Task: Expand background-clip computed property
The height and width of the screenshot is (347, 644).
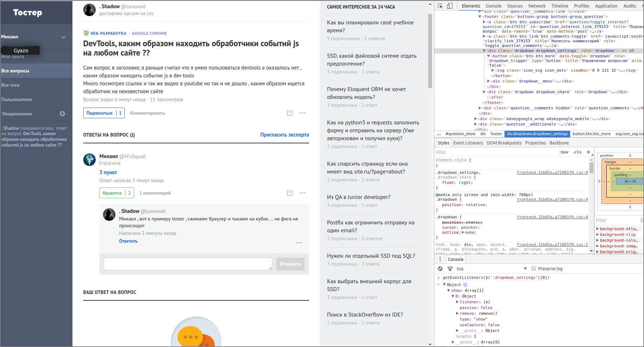Action: point(597,234)
